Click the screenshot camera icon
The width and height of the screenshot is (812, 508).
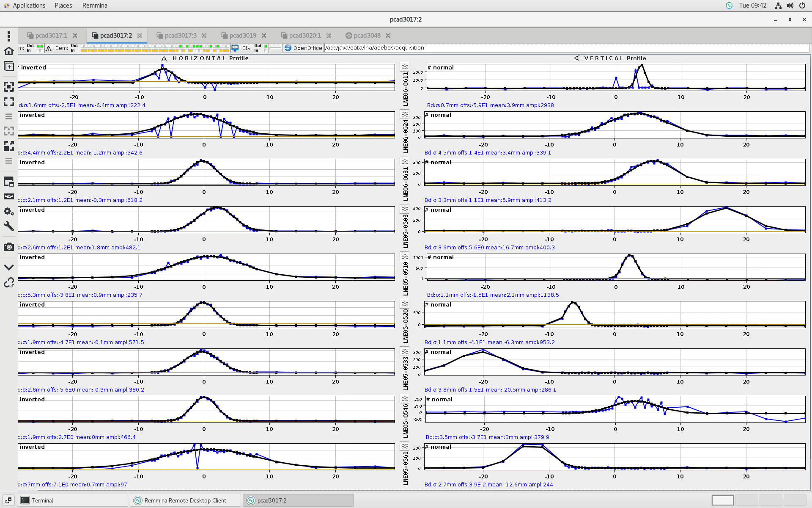(8, 247)
